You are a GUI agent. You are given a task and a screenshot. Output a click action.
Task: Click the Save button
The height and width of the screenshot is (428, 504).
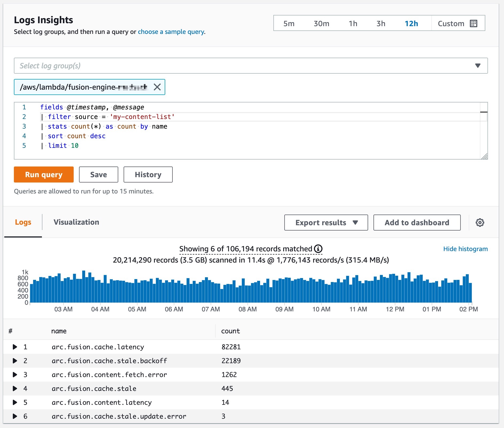[x=99, y=175]
